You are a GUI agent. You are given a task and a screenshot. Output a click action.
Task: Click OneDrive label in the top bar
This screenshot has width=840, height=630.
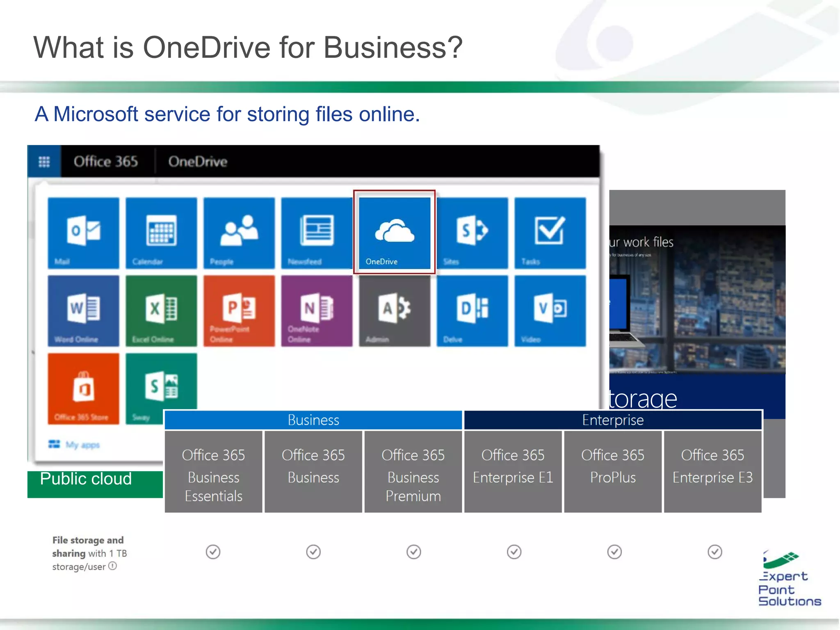pos(198,162)
